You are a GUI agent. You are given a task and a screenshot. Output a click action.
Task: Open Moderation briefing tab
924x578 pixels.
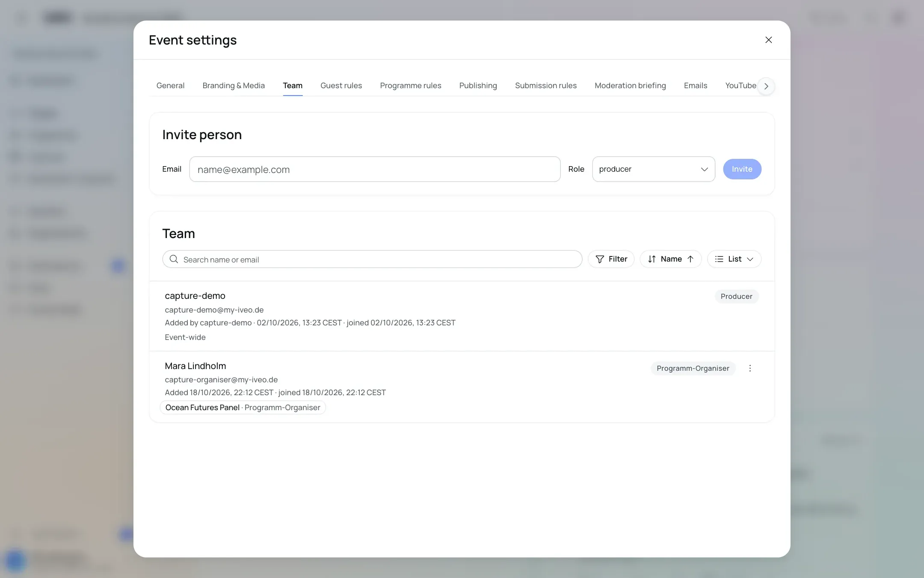click(630, 86)
